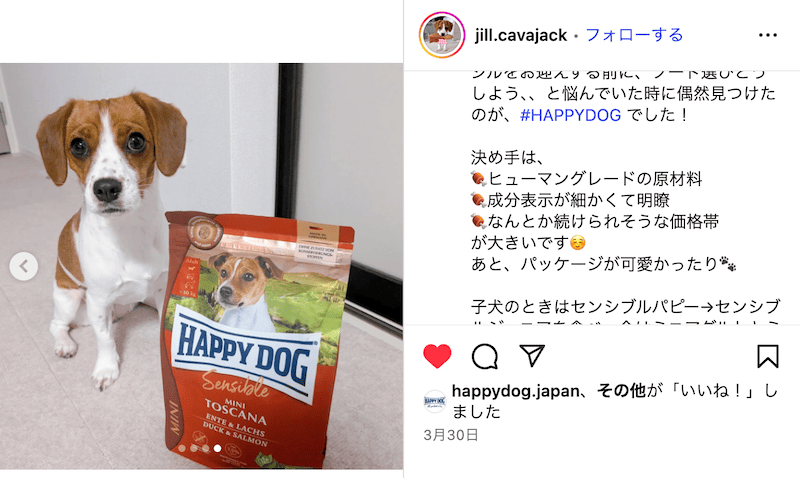Open the comment speech bubble icon
The image size is (800, 478).
coord(485,356)
